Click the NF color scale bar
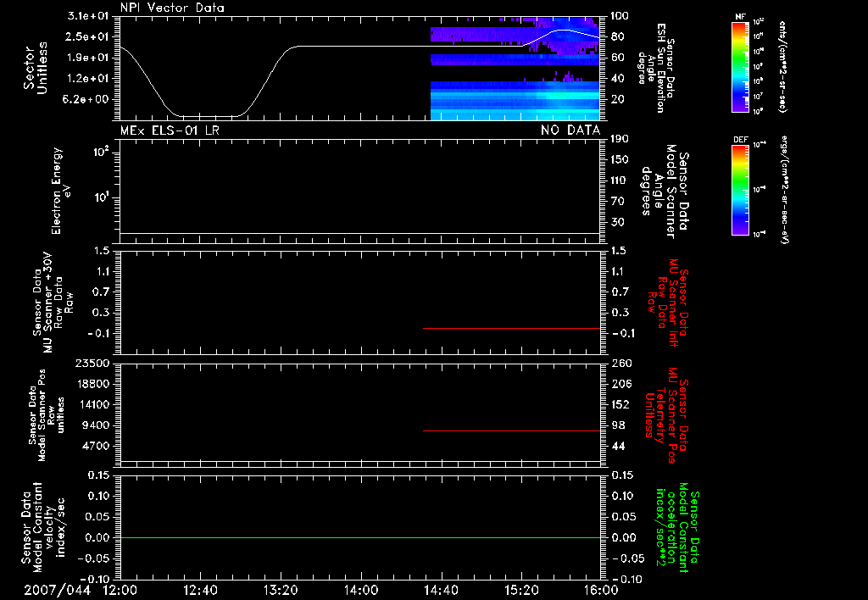This screenshot has height=600, width=868. [740, 66]
